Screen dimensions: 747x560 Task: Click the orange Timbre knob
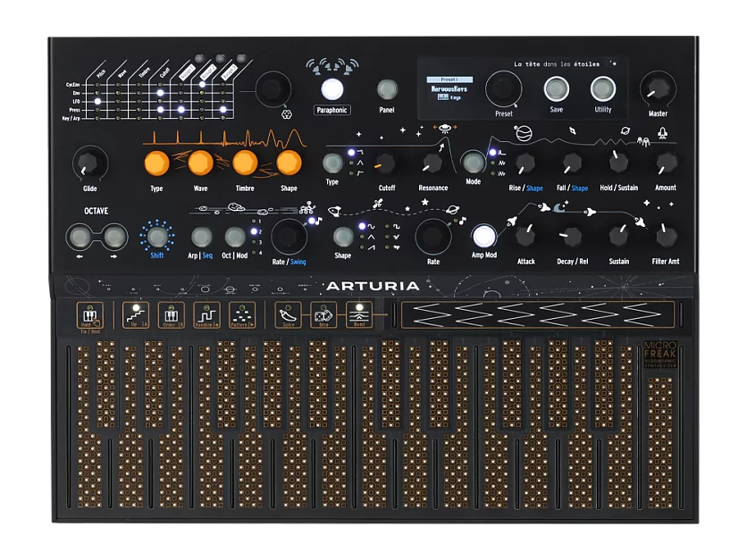(x=245, y=163)
